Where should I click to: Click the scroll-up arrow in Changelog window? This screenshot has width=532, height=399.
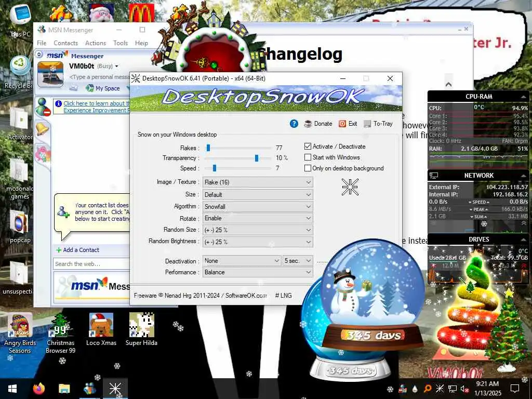click(x=448, y=84)
